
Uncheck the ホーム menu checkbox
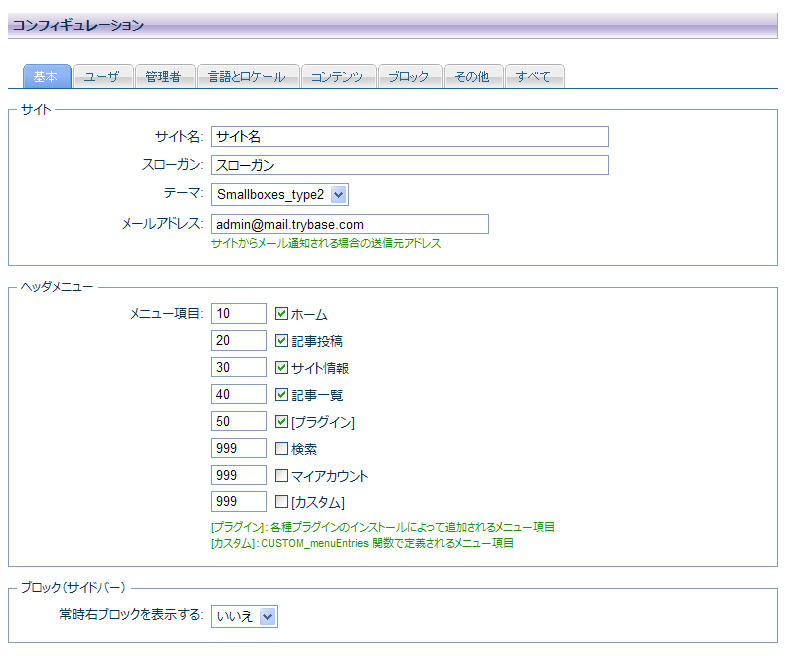tap(282, 314)
